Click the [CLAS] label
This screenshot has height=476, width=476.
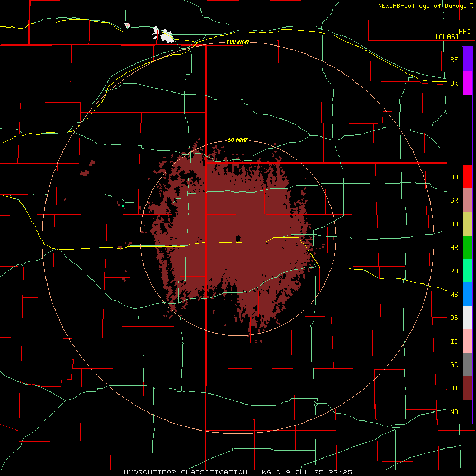click(x=447, y=36)
